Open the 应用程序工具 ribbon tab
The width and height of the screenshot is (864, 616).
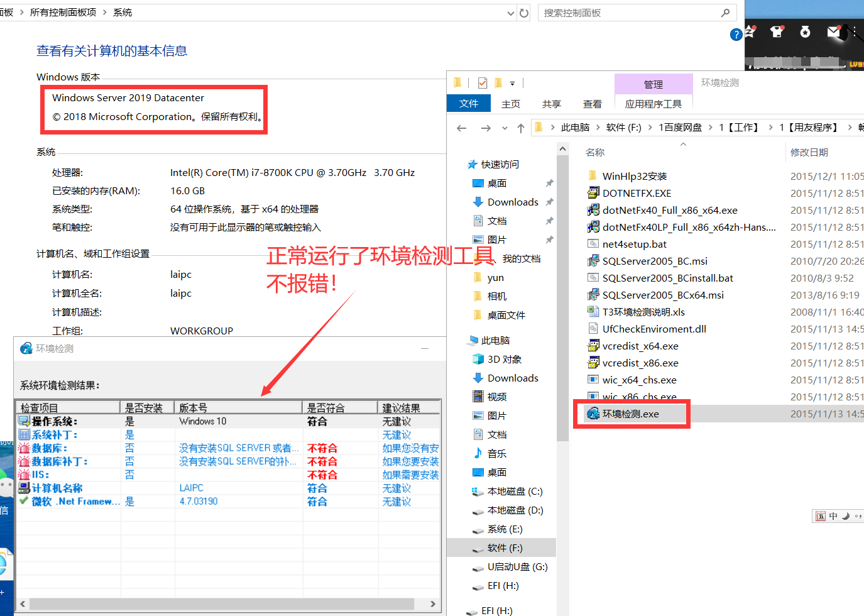[x=653, y=104]
